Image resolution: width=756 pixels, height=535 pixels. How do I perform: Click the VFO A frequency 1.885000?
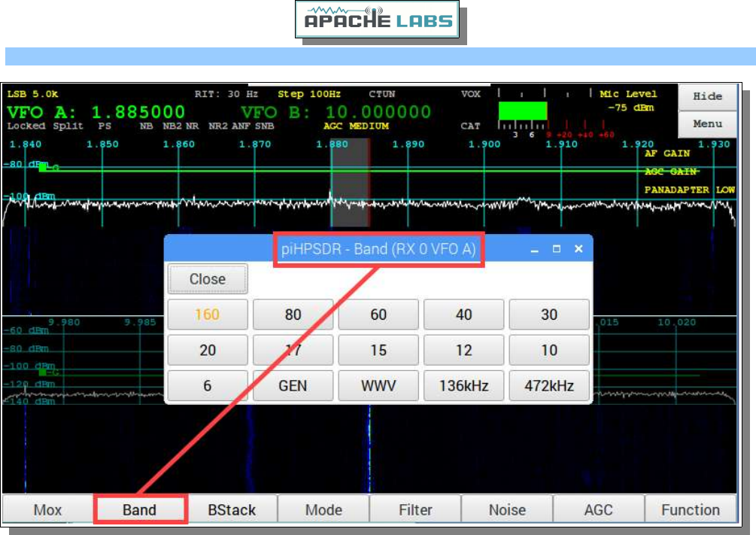coord(138,112)
